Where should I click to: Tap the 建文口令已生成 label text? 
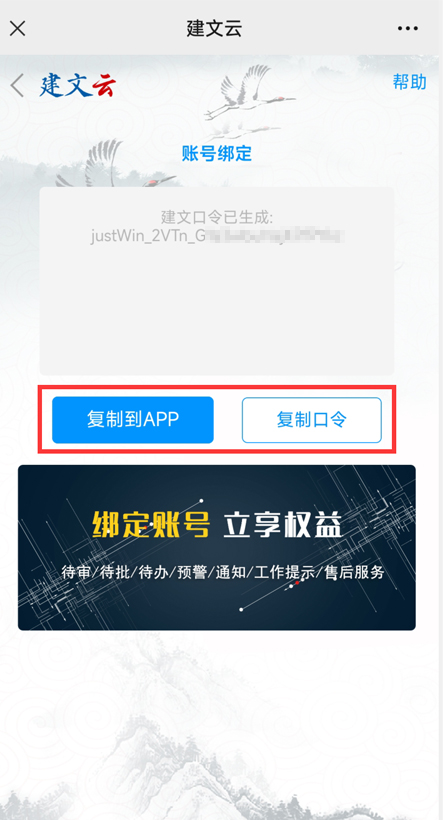pyautogui.click(x=217, y=217)
